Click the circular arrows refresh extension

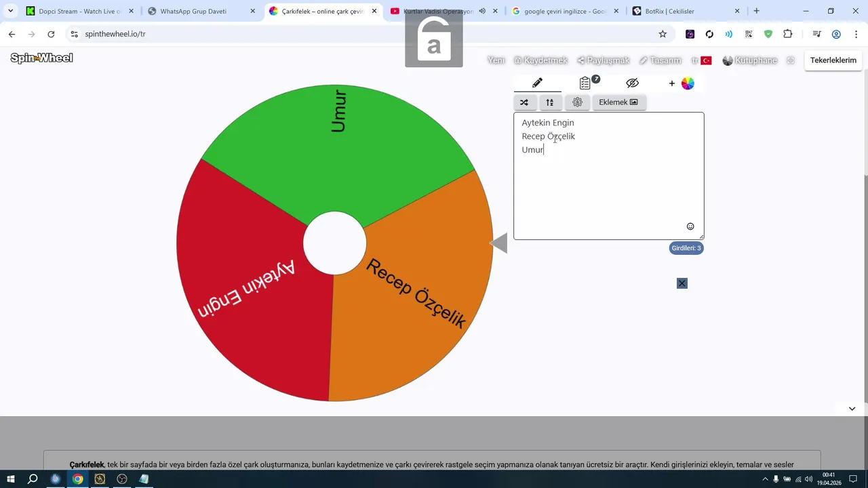point(709,34)
